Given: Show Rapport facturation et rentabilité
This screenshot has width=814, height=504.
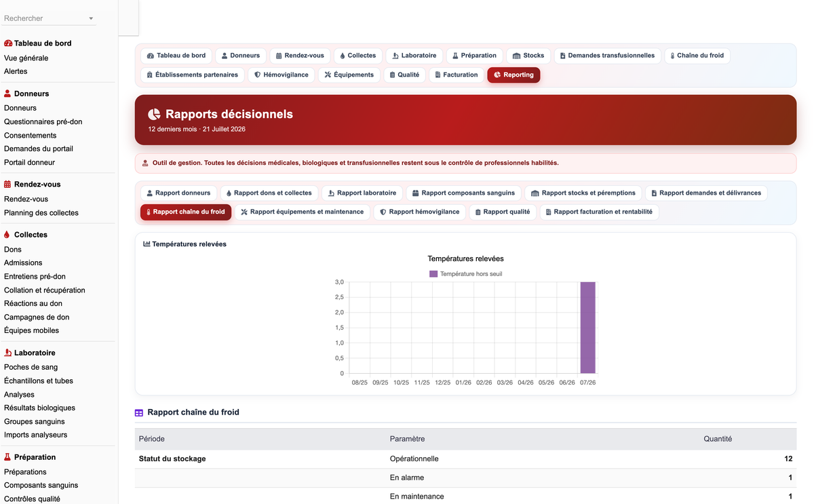Looking at the screenshot, I should point(599,212).
